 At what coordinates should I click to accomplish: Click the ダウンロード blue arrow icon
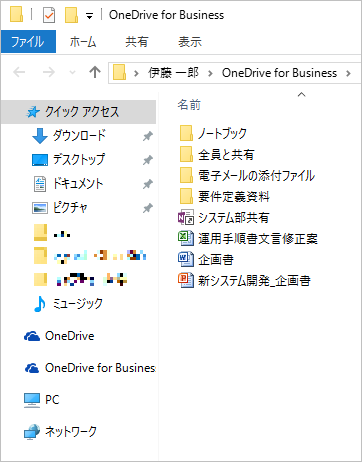[x=40, y=136]
